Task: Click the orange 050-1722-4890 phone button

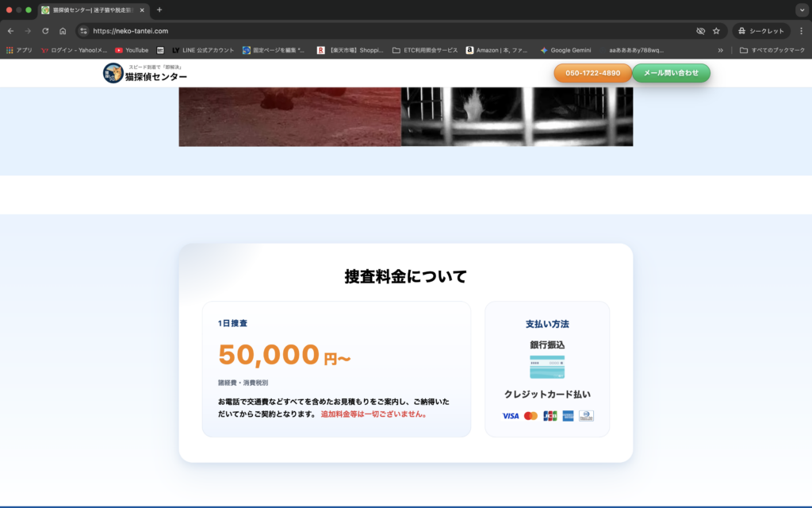Action: [592, 73]
